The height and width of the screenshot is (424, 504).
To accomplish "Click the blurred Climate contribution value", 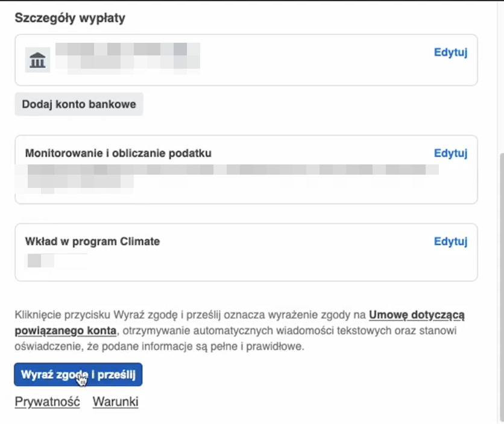I will coord(41,261).
